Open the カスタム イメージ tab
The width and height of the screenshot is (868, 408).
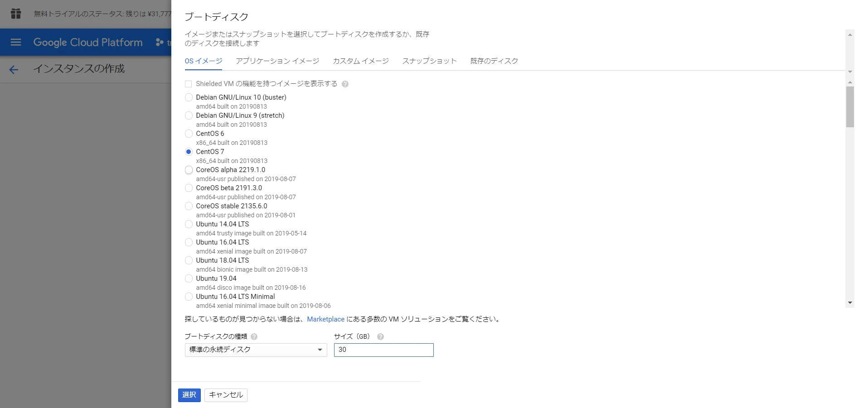point(360,61)
